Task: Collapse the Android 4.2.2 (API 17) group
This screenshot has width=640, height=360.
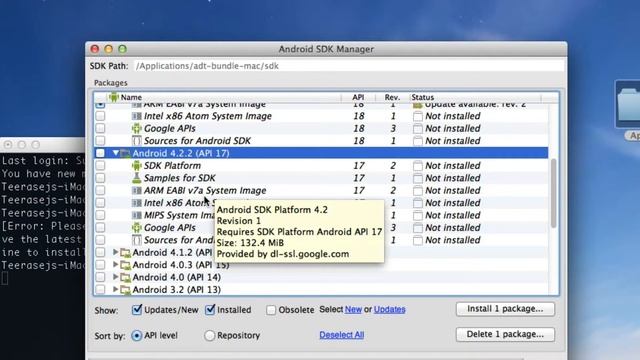Action: (116, 153)
